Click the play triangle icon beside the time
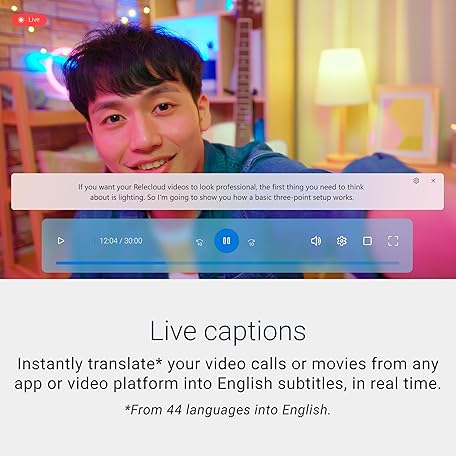 tap(61, 241)
